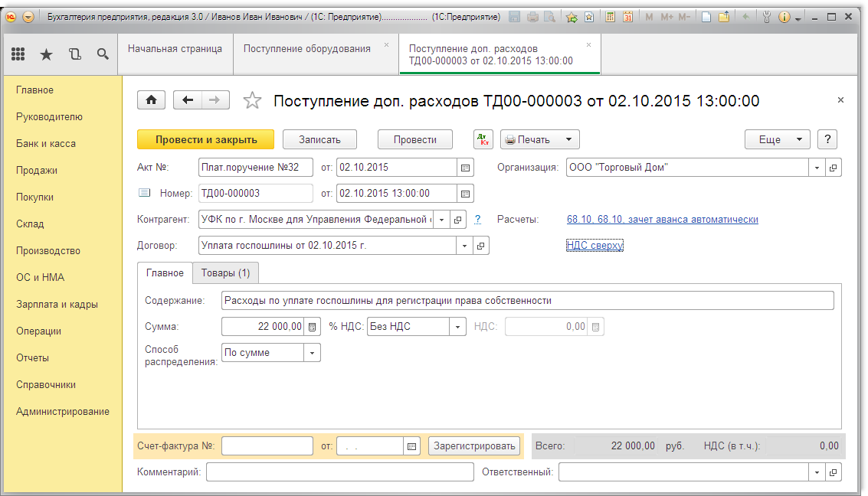
Task: Switch to Поступление оборудования tab
Action: pyautogui.click(x=306, y=49)
